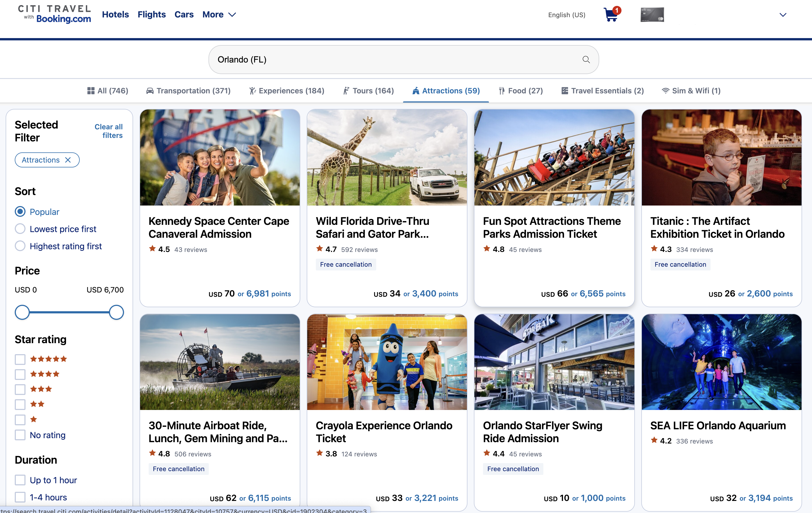
Task: Open SEA LIFE Orlando Aquarium title
Action: pos(718,426)
